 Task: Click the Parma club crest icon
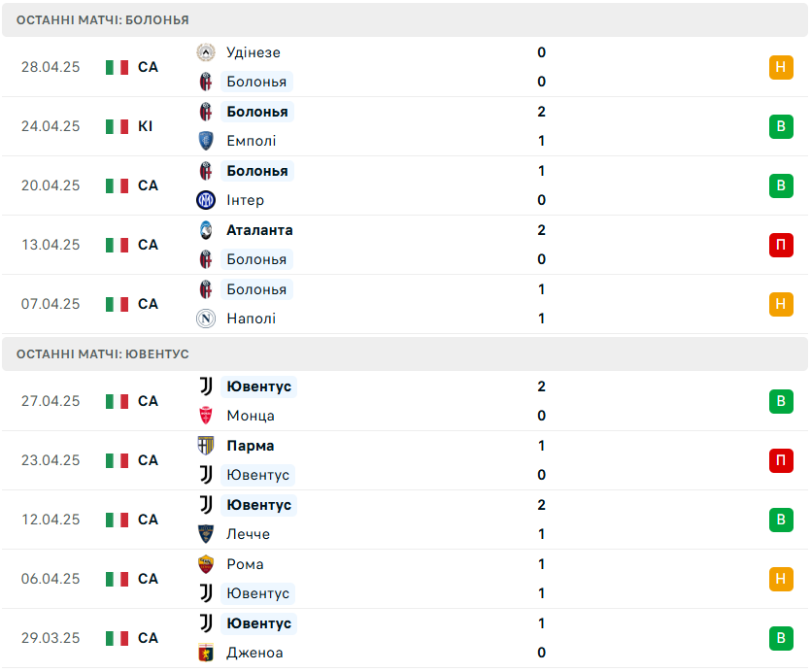click(206, 446)
